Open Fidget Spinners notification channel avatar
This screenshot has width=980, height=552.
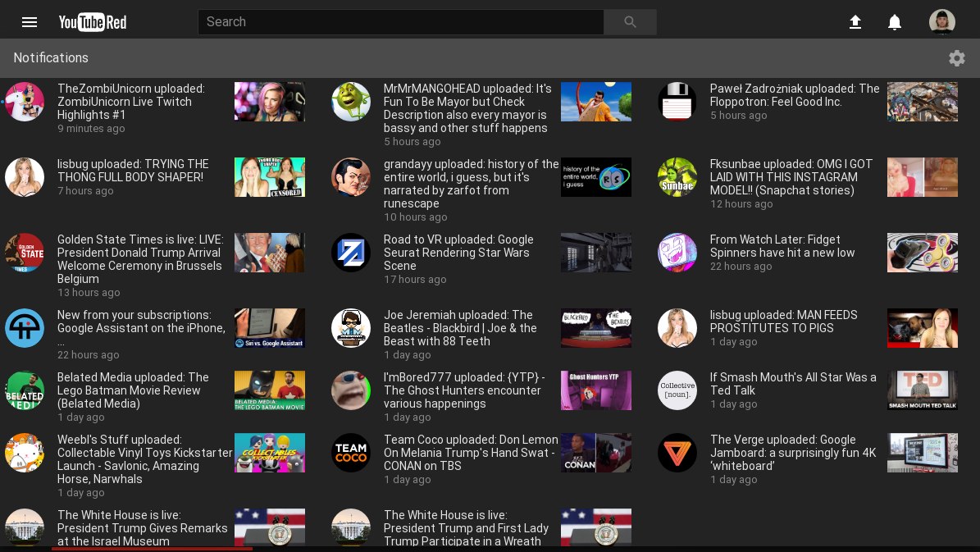pyautogui.click(x=677, y=253)
